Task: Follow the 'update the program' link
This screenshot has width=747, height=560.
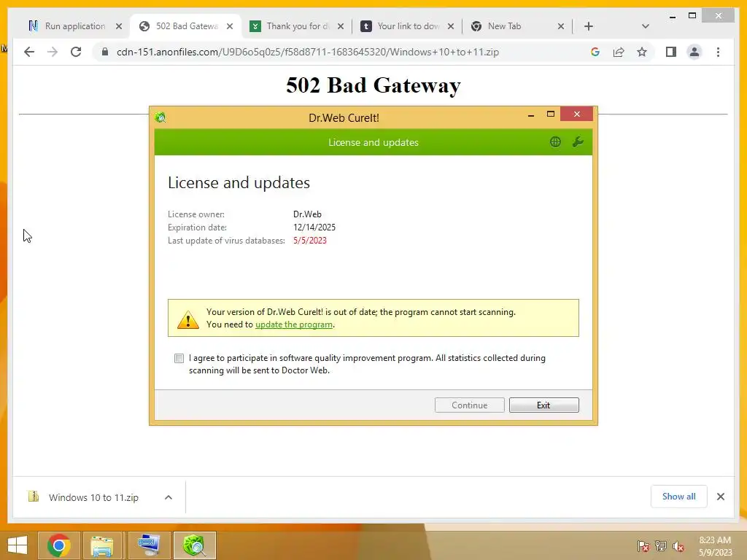Action: coord(294,324)
